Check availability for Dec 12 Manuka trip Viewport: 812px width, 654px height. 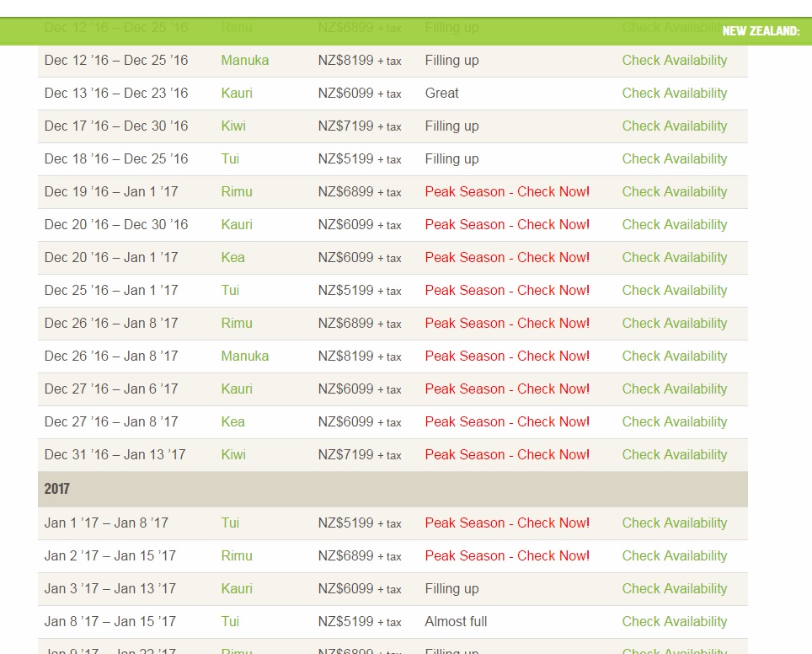pos(674,61)
